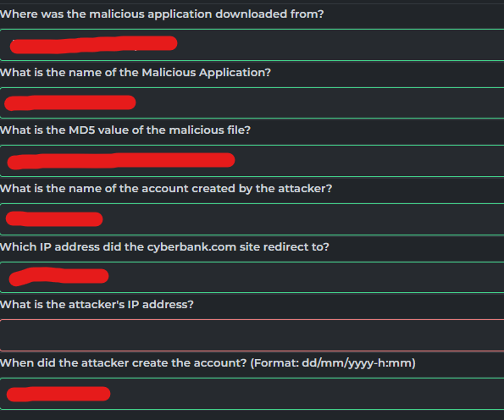The width and height of the screenshot is (504, 420).
Task: Focus the Malicious Application name answer field
Action: [252, 102]
